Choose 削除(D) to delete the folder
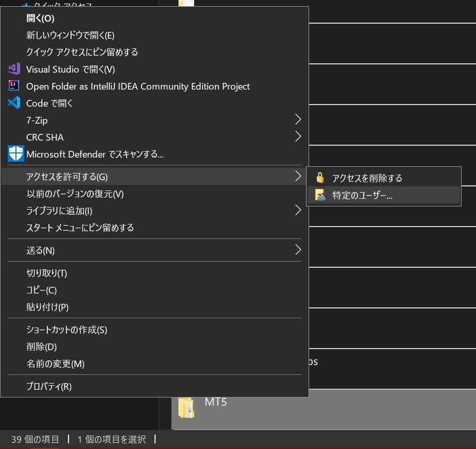The width and height of the screenshot is (476, 449). (41, 347)
